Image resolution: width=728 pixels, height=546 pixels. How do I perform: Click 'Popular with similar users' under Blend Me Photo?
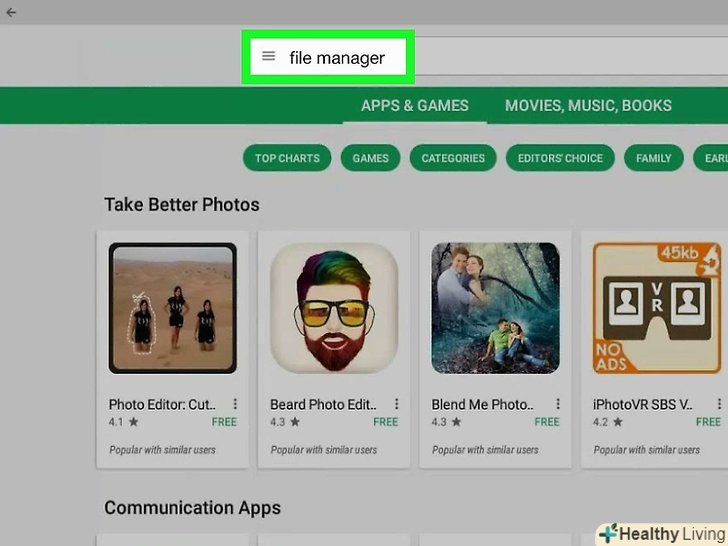point(485,449)
